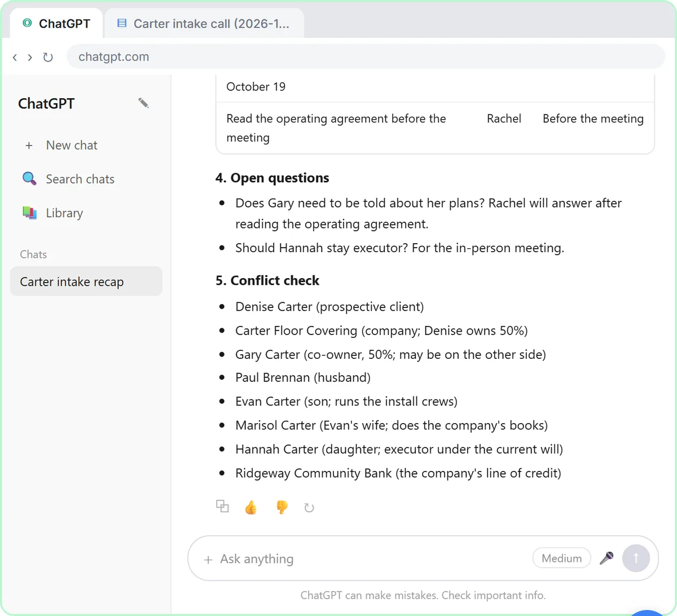Open Search chats
This screenshot has height=616, width=677.
[86, 179]
